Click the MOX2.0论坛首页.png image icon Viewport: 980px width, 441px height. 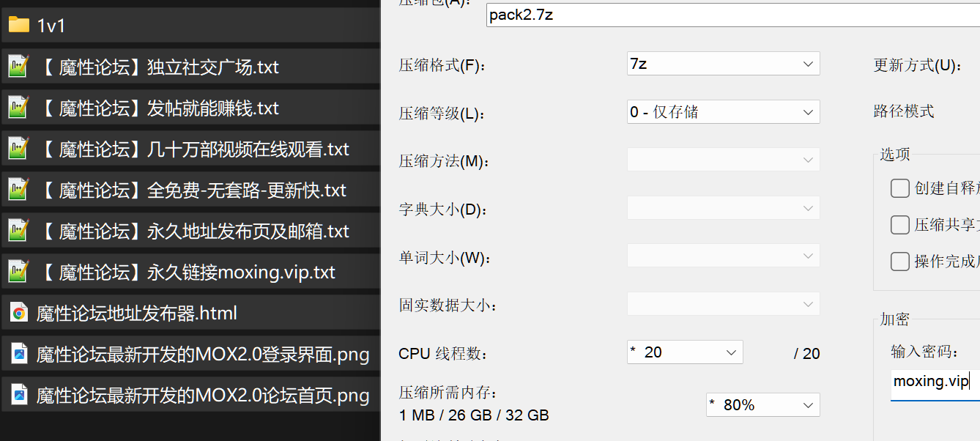[x=19, y=396]
